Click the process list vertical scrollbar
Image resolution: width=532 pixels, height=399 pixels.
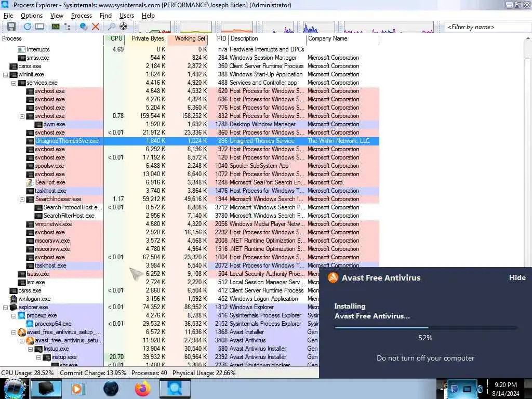tap(528, 163)
